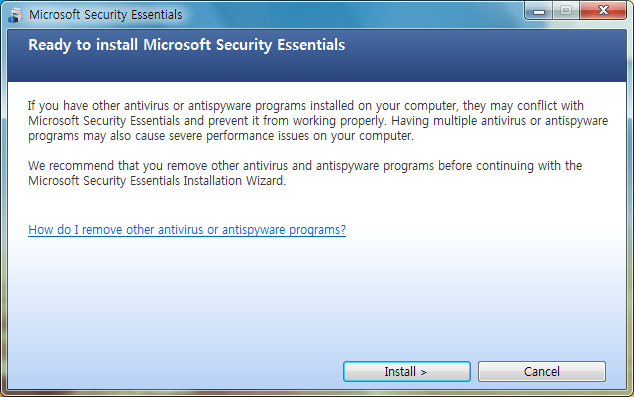Start installation with the Install > button
The height and width of the screenshot is (397, 634).
(407, 372)
